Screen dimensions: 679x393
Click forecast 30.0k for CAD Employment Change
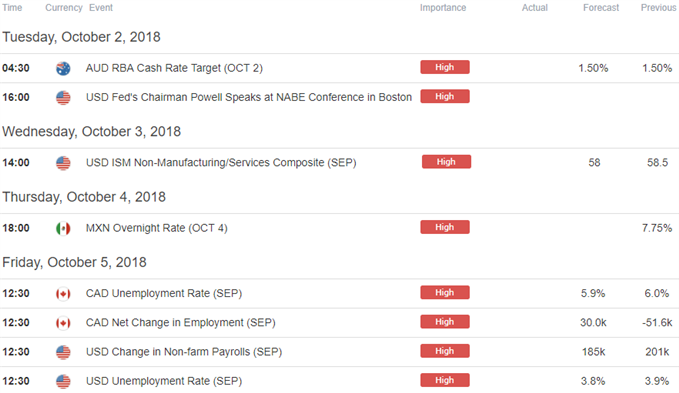coord(593,323)
